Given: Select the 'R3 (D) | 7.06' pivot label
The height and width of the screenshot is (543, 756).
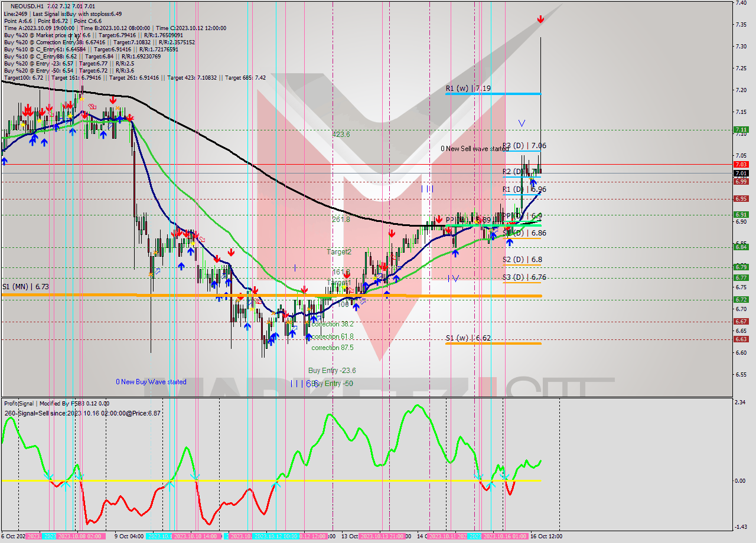Looking at the screenshot, I should pos(524,145).
